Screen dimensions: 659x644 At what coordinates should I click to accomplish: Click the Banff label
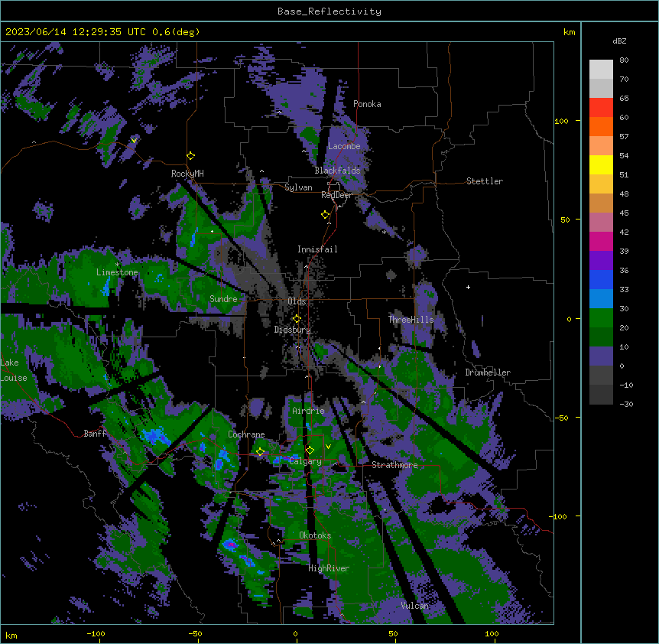pyautogui.click(x=95, y=434)
